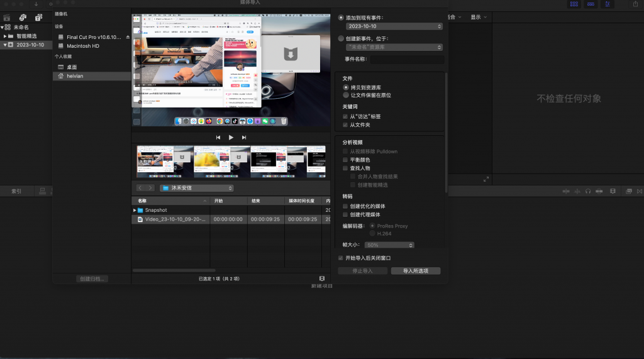Enable 创建代理媒体 checkbox
Viewport: 644px width, 359px height.
tap(345, 214)
